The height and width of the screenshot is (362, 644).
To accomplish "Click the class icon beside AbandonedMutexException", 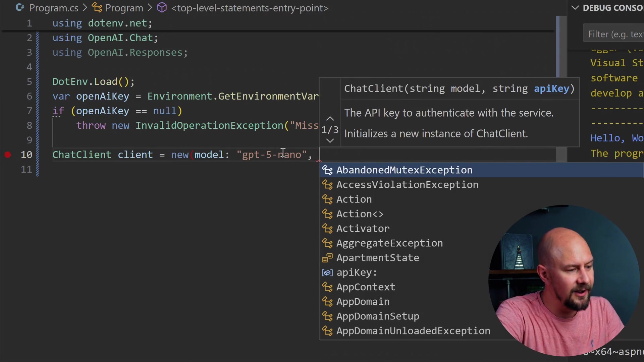I will point(327,170).
